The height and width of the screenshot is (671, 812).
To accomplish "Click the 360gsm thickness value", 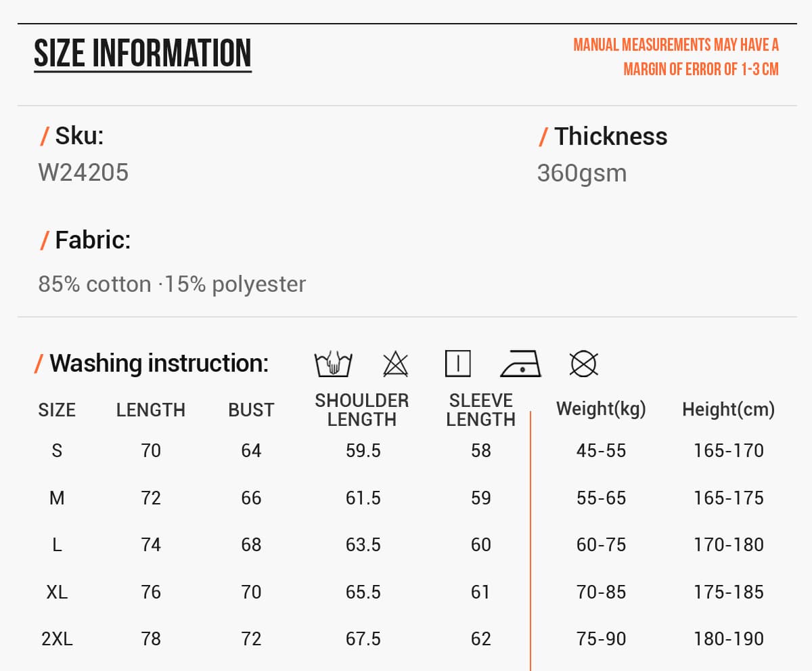I will (x=582, y=173).
